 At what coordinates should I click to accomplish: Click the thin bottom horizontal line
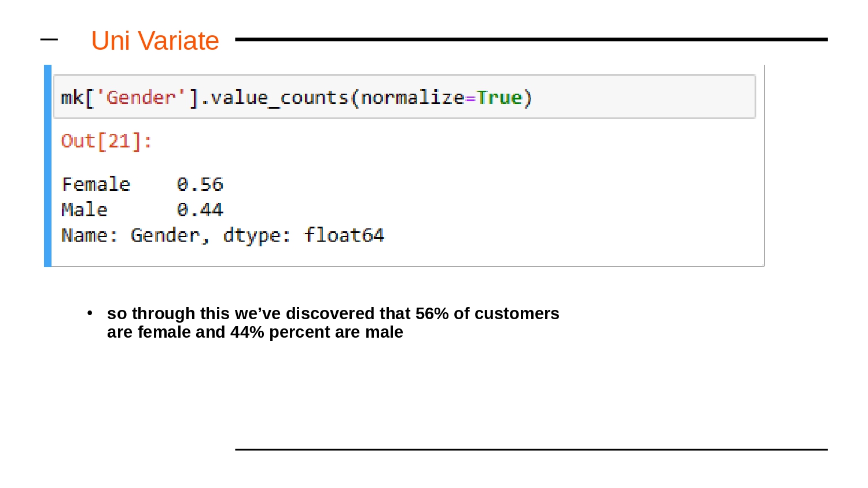(531, 449)
